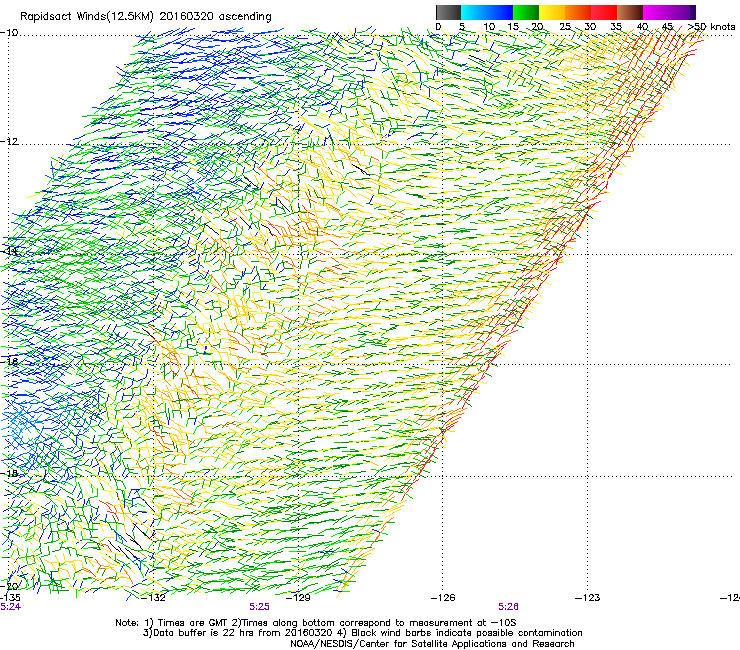Click the orange 25-30 knots color segment
740x650 pixels.
(578, 12)
